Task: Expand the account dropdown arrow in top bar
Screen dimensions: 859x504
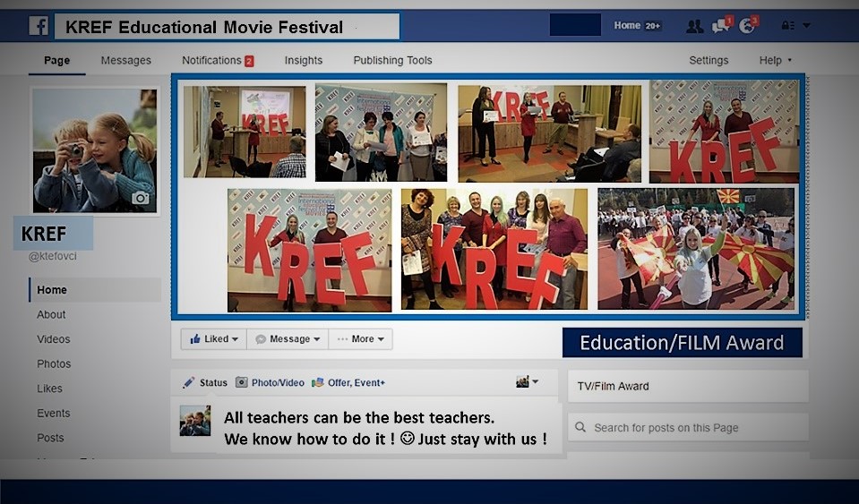Action: click(806, 25)
